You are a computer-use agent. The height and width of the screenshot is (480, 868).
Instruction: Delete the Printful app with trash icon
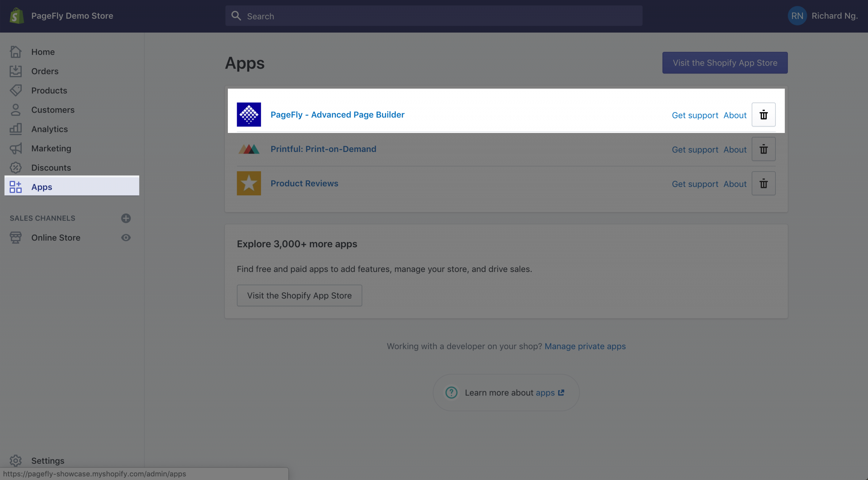click(764, 149)
